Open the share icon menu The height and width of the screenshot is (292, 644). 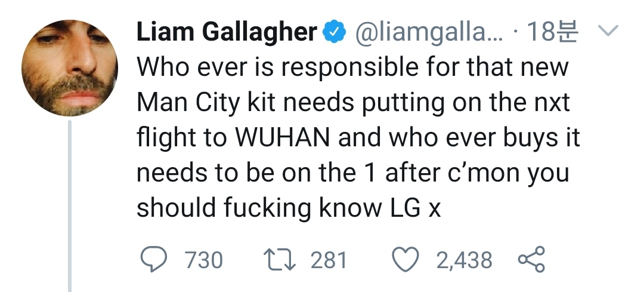click(531, 260)
